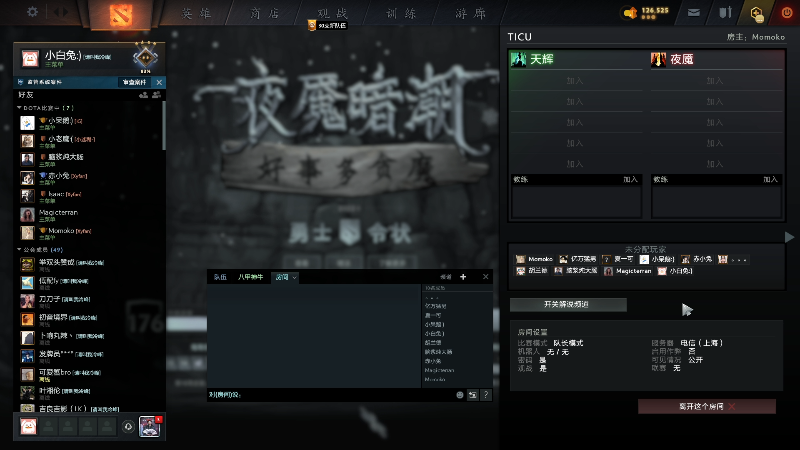Open lobby chat tab dropdown arrow
This screenshot has height=450, width=800.
[294, 278]
